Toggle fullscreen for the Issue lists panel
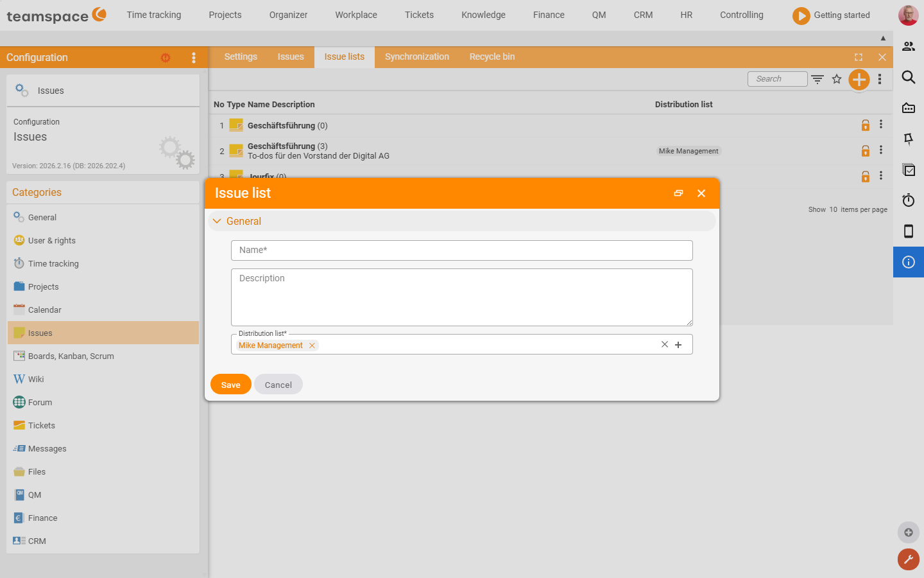924x578 pixels. tap(859, 57)
